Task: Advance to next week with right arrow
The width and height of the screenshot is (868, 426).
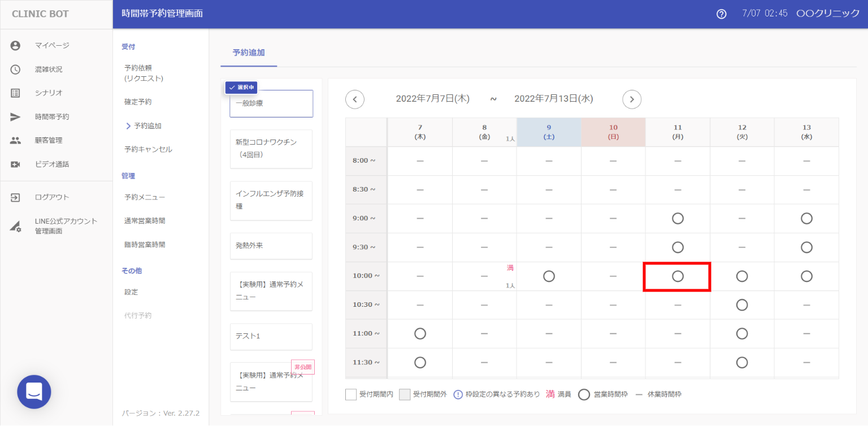Action: coord(632,99)
